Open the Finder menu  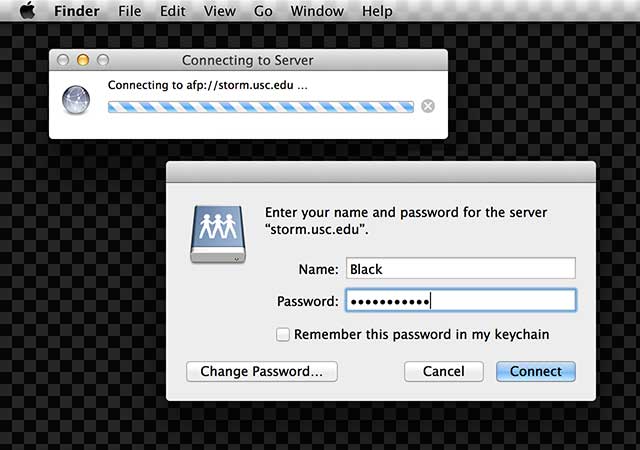(x=77, y=12)
